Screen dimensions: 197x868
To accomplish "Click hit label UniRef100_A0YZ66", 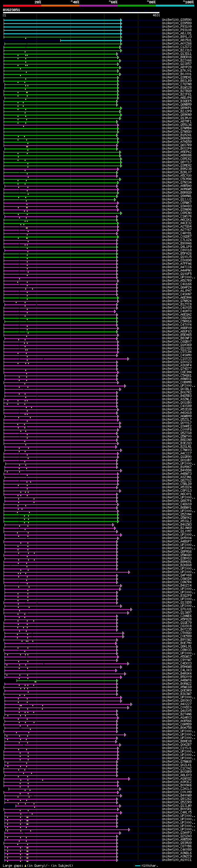I will click(177, 43).
